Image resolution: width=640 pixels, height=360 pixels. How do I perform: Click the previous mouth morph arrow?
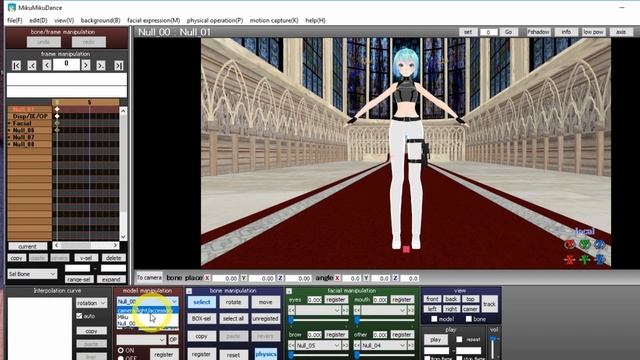(357, 311)
